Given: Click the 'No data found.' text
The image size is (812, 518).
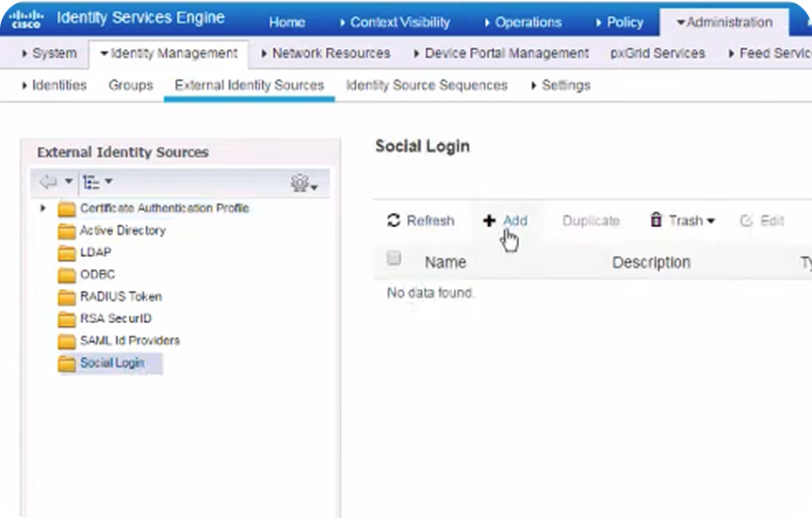Looking at the screenshot, I should [430, 293].
